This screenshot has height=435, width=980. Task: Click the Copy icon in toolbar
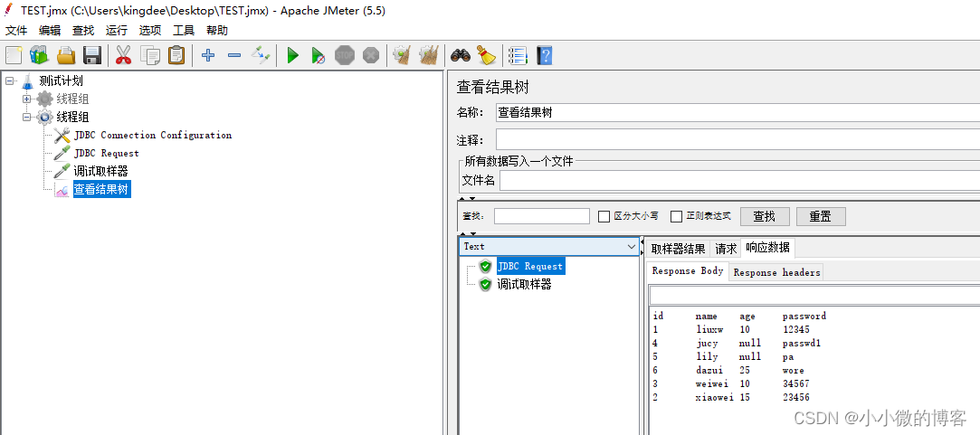(x=150, y=56)
